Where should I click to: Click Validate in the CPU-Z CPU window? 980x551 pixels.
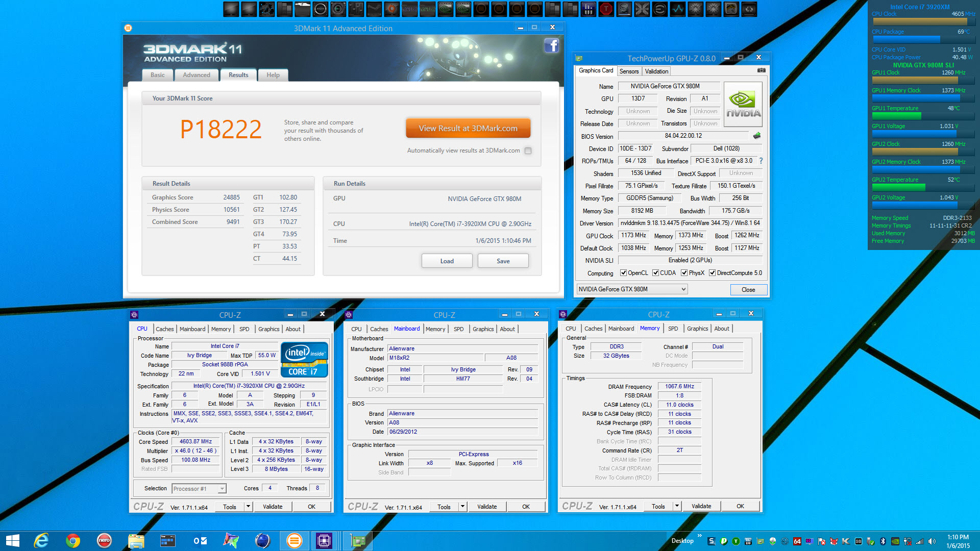pyautogui.click(x=273, y=507)
